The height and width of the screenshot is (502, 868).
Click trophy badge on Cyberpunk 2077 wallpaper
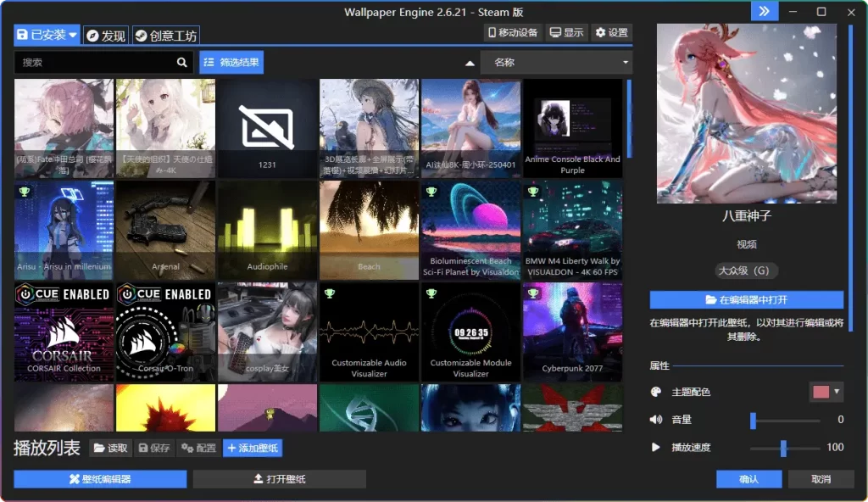[533, 293]
